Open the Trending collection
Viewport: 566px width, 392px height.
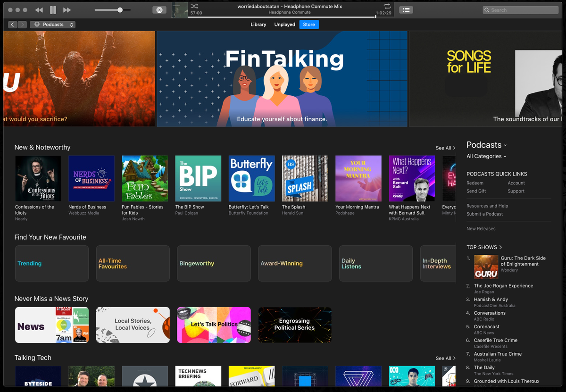(52, 263)
